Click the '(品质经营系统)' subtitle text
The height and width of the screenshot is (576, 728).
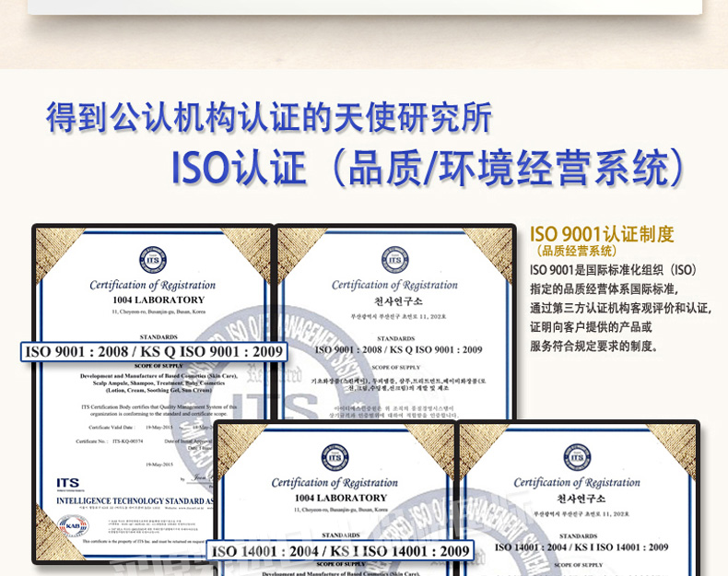(x=577, y=251)
